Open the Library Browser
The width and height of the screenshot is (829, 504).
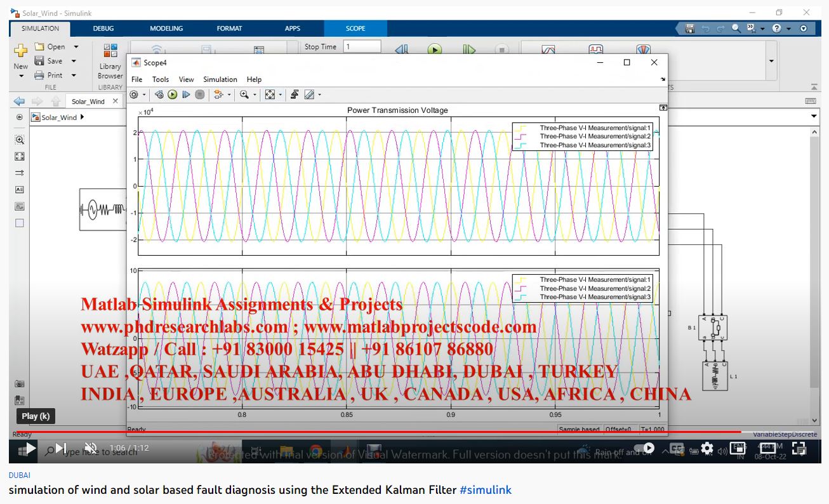coord(110,62)
